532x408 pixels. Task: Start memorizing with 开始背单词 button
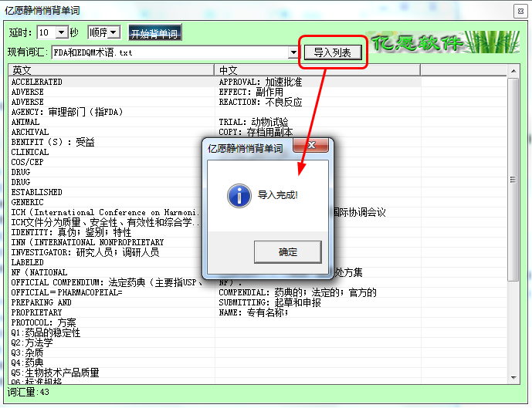pos(154,33)
